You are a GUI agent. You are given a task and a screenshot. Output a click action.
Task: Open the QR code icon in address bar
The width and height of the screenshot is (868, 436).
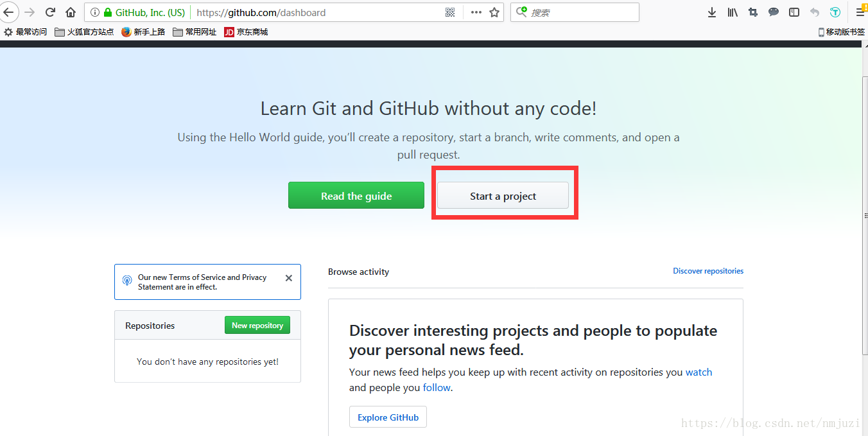pyautogui.click(x=450, y=12)
